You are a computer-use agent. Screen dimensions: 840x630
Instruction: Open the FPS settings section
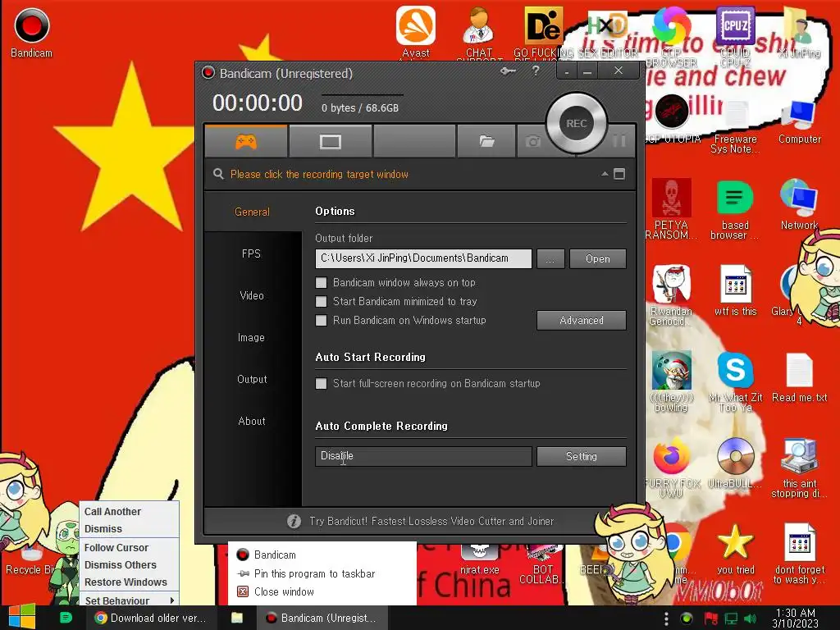pyautogui.click(x=251, y=254)
